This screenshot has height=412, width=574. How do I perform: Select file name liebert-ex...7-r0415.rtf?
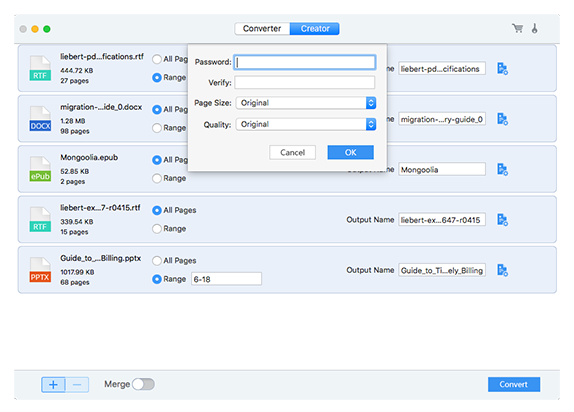click(x=100, y=208)
